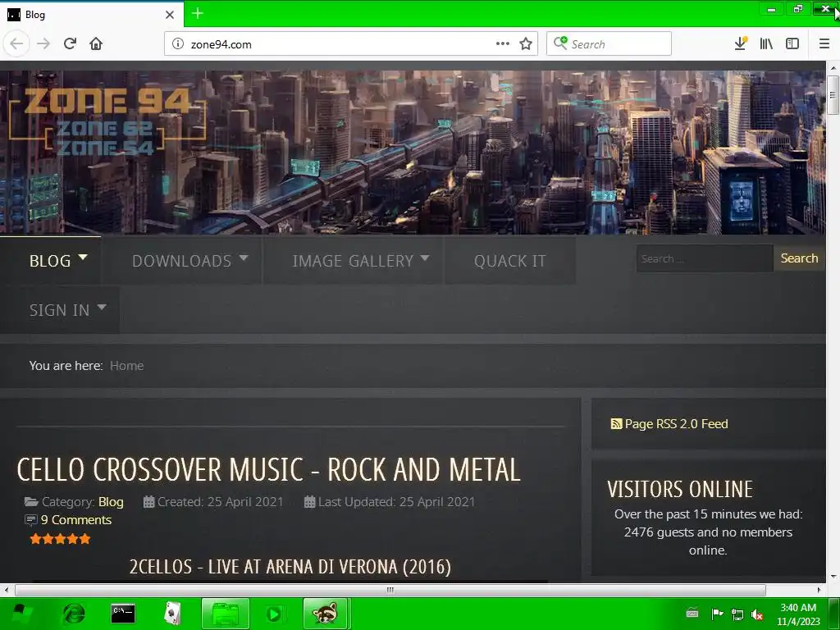Click the Created: 25 April 2021 text

220,502
